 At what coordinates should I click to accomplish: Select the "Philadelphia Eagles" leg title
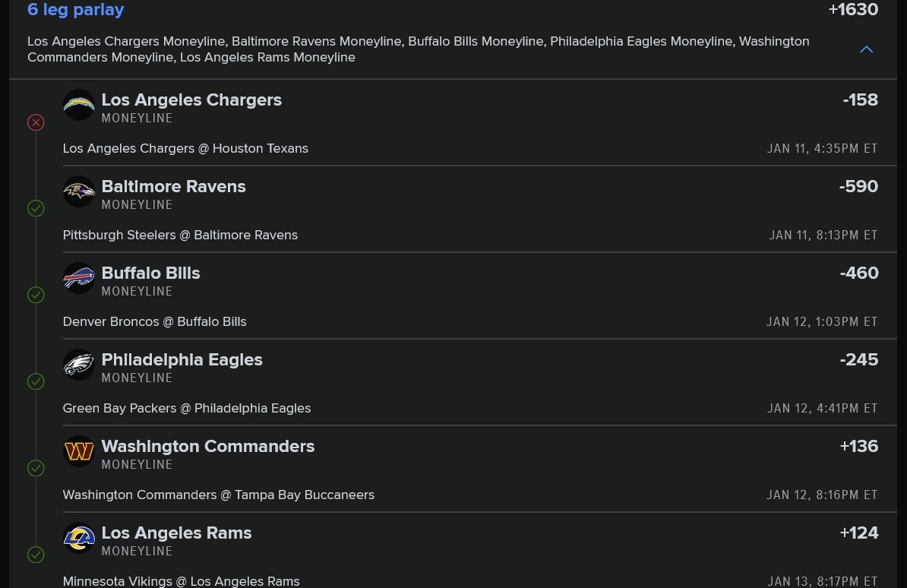[x=182, y=360]
